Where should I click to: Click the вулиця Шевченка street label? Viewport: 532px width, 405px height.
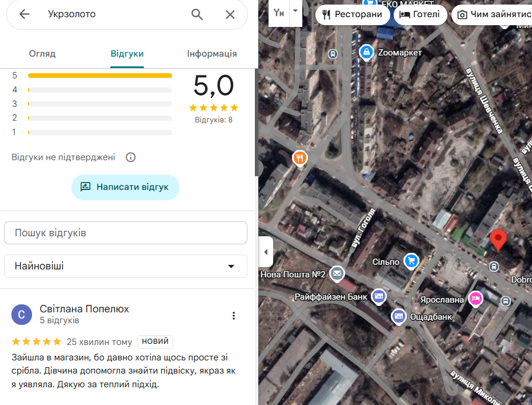coord(484,101)
